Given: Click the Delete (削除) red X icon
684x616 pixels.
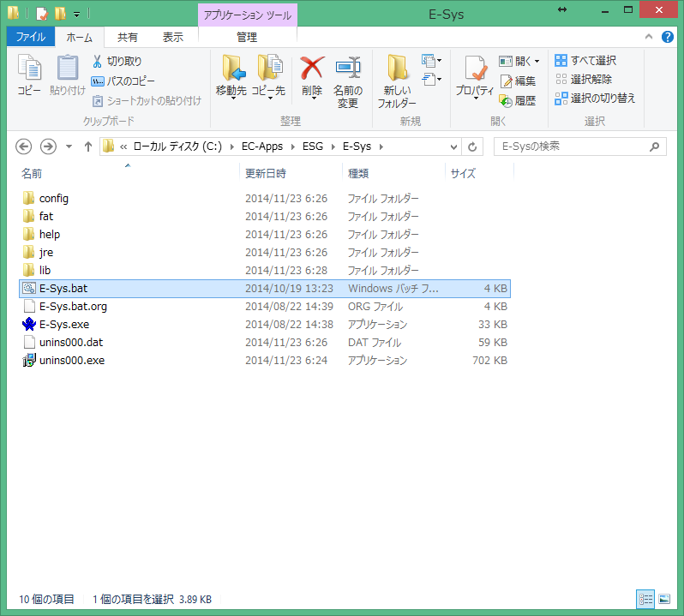Looking at the screenshot, I should pos(312,69).
